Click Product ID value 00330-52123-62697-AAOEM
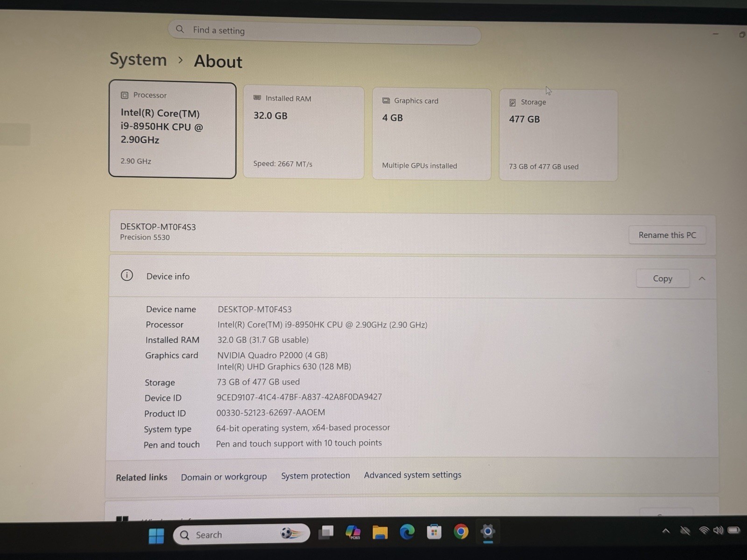Viewport: 747px width, 560px height. point(271,413)
